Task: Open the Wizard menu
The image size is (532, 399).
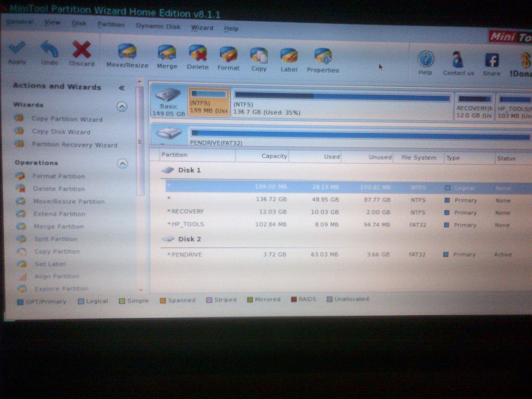Action: (x=202, y=28)
